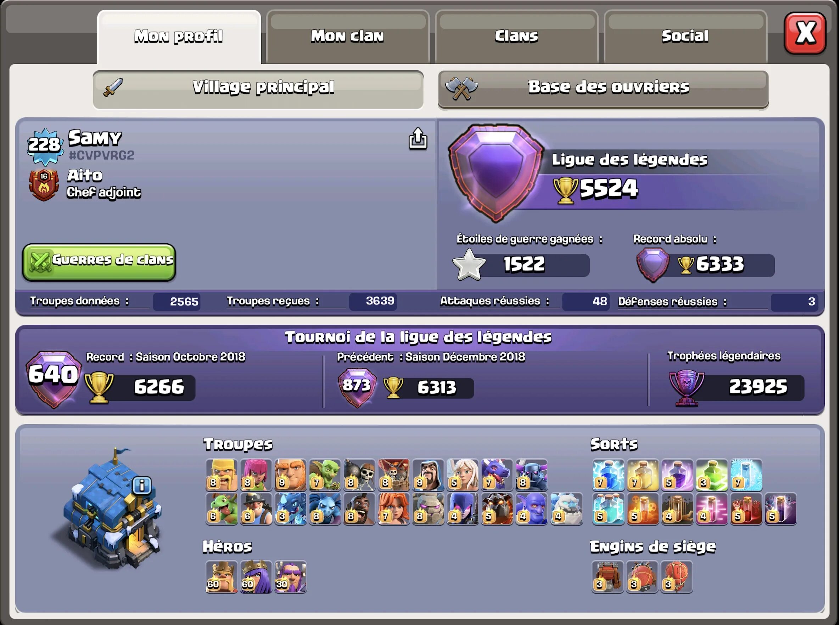Tap the Aito clan badge
The height and width of the screenshot is (625, 840).
(44, 184)
